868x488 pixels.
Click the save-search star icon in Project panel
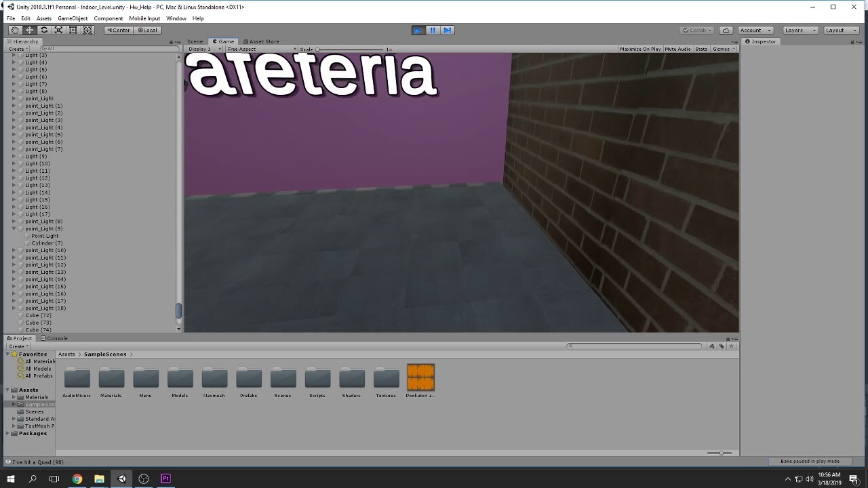pos(731,346)
